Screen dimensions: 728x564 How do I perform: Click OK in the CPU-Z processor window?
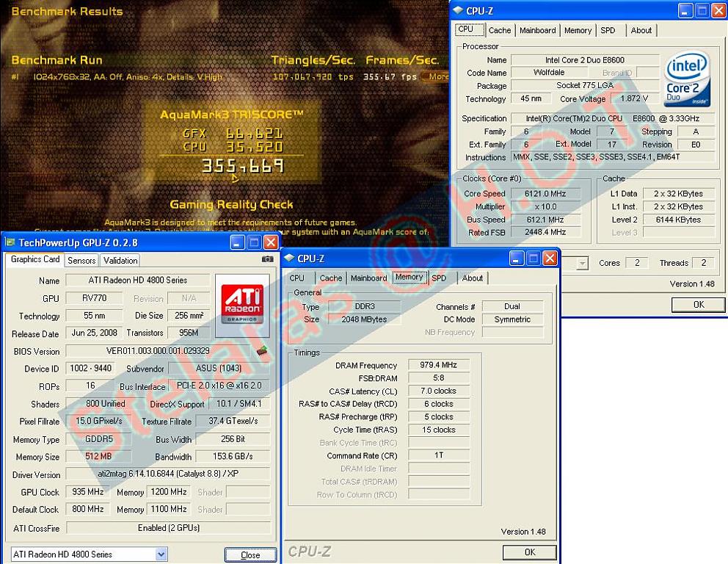coord(699,304)
